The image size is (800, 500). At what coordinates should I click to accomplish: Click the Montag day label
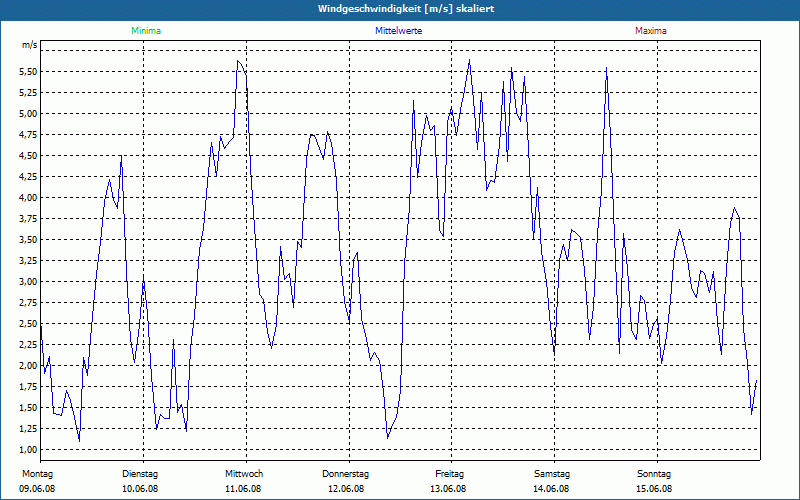(37, 474)
